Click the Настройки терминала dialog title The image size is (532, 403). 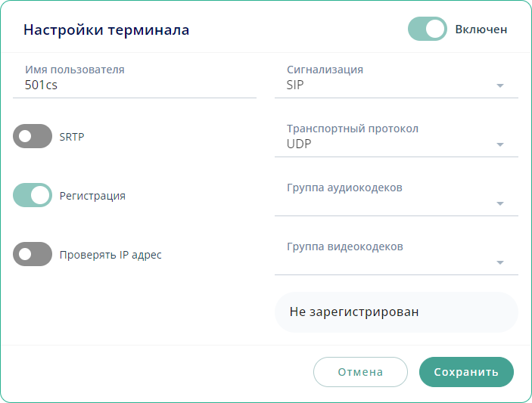[106, 30]
